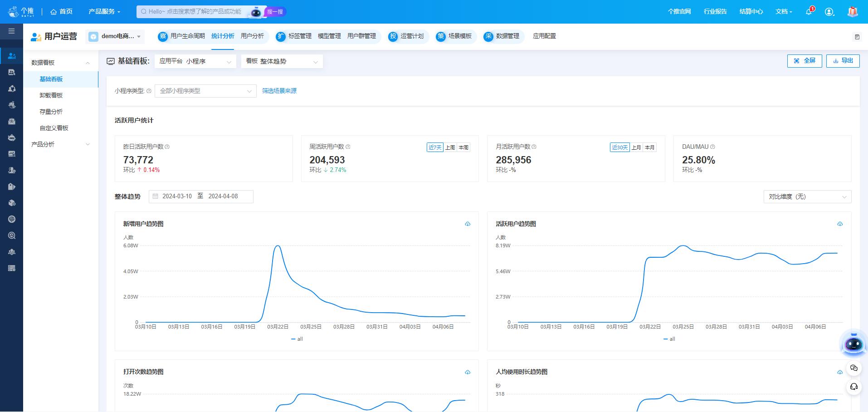Open the envelope icon in dark sidebar

click(12, 121)
